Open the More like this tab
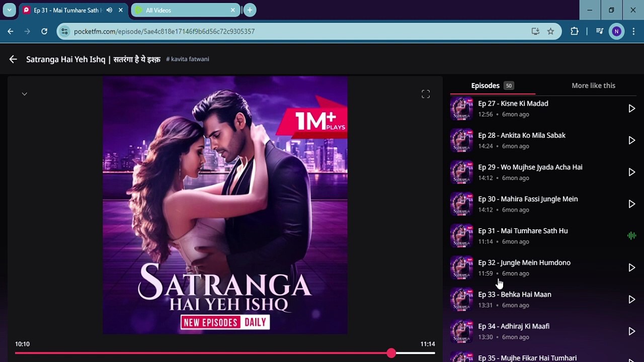 click(594, 85)
